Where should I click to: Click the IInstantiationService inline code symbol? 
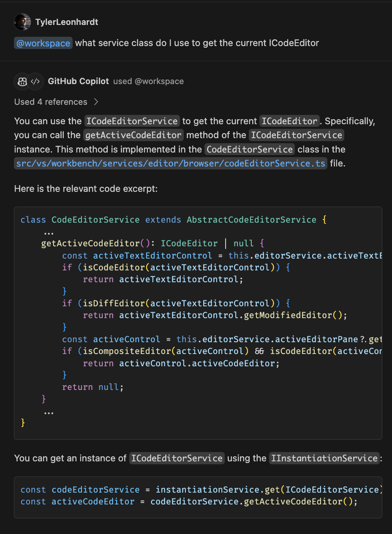pyautogui.click(x=324, y=458)
